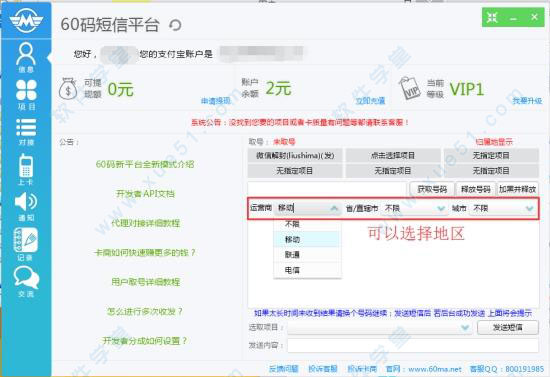This screenshot has height=377, width=550.
Task: Click the 发送短信 button
Action: (508, 328)
